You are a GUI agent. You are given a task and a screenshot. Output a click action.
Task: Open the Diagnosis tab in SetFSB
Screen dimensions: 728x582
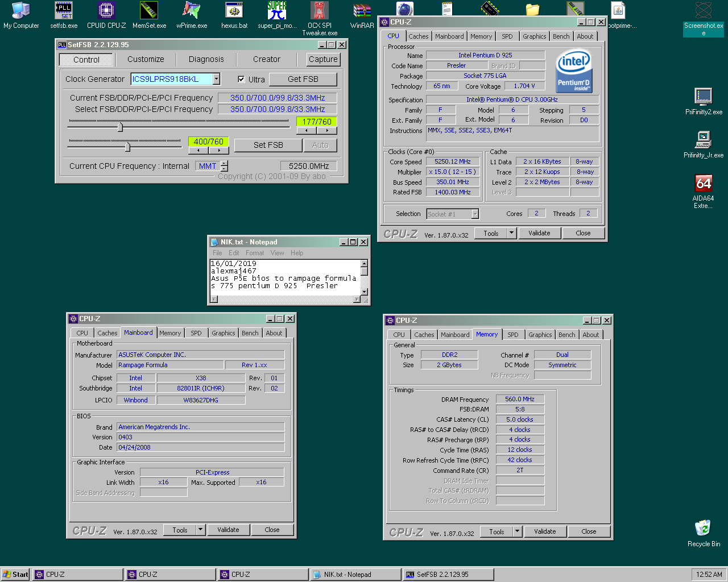[x=206, y=59]
